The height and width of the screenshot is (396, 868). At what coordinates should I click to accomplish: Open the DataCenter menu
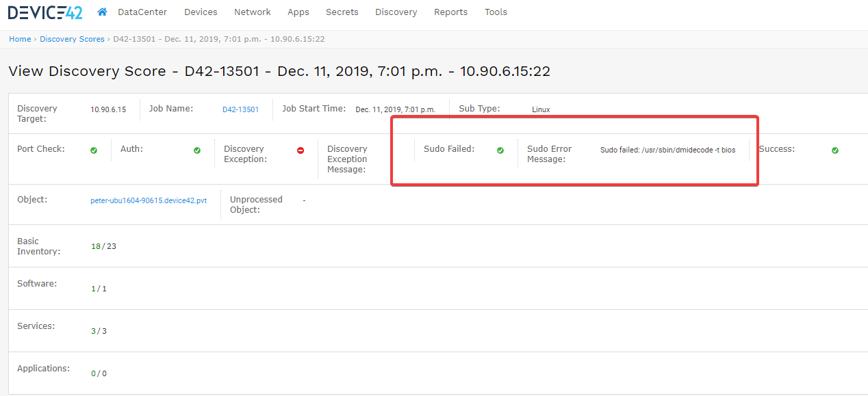[x=142, y=12]
